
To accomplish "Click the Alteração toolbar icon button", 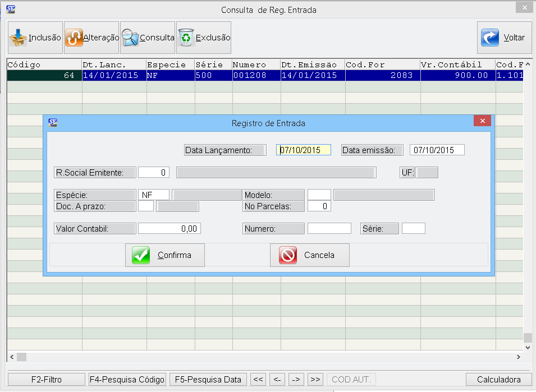I will (91, 38).
